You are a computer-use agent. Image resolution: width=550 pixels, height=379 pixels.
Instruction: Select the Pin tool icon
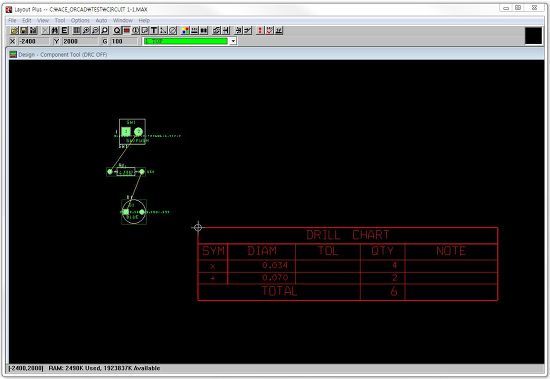click(135, 31)
